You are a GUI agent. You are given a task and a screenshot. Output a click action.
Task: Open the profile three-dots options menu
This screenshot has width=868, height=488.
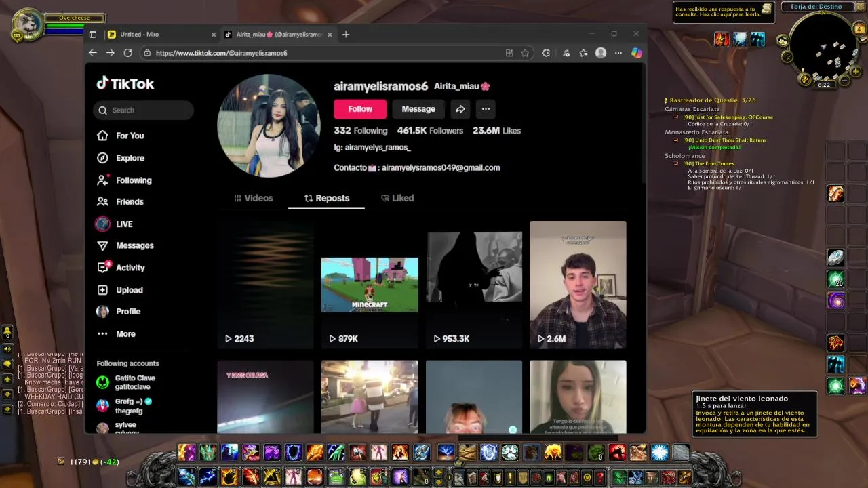pyautogui.click(x=486, y=109)
